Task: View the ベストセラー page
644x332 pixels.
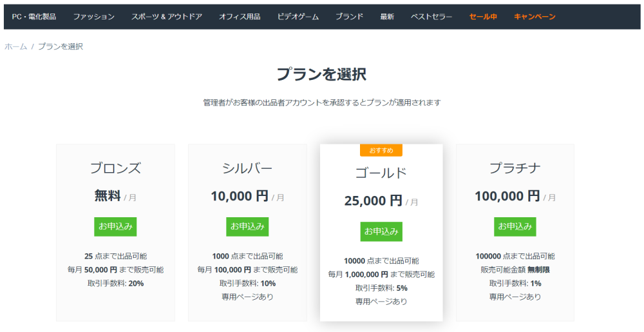Action: tap(431, 17)
